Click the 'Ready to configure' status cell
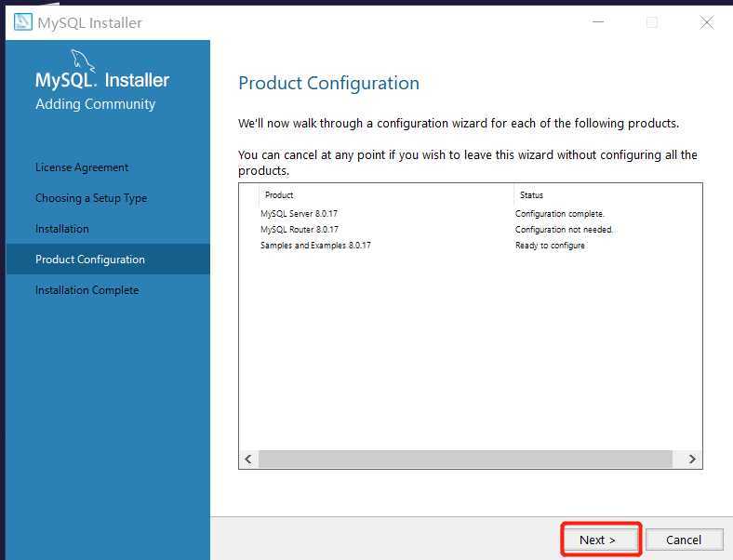 pos(550,246)
